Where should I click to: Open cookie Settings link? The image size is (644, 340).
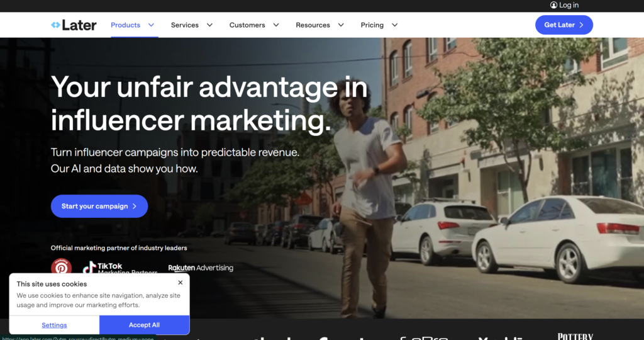pyautogui.click(x=54, y=325)
